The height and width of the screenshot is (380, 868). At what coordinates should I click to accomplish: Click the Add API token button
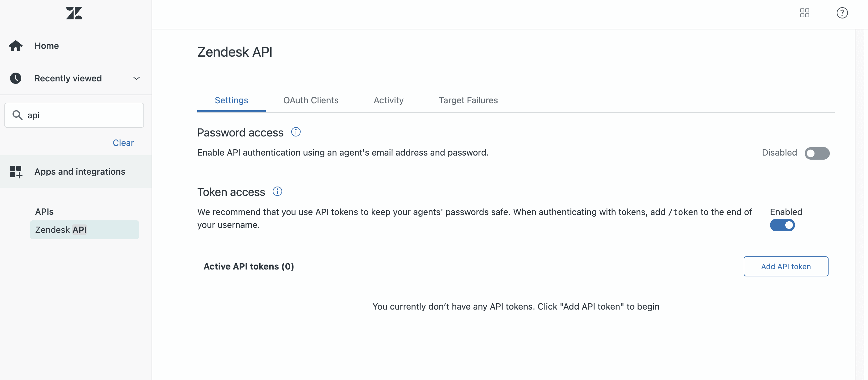click(785, 266)
